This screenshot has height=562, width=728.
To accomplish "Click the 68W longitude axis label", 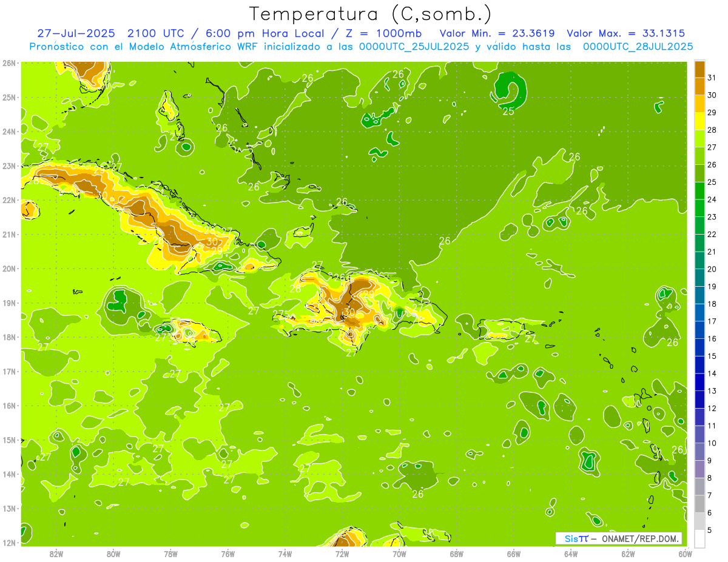I will click(x=456, y=554).
